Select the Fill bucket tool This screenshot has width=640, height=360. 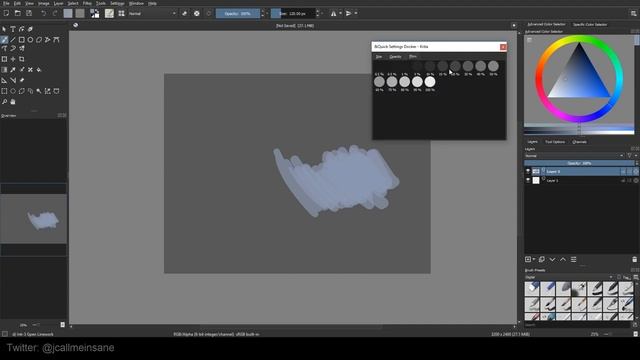[39, 70]
